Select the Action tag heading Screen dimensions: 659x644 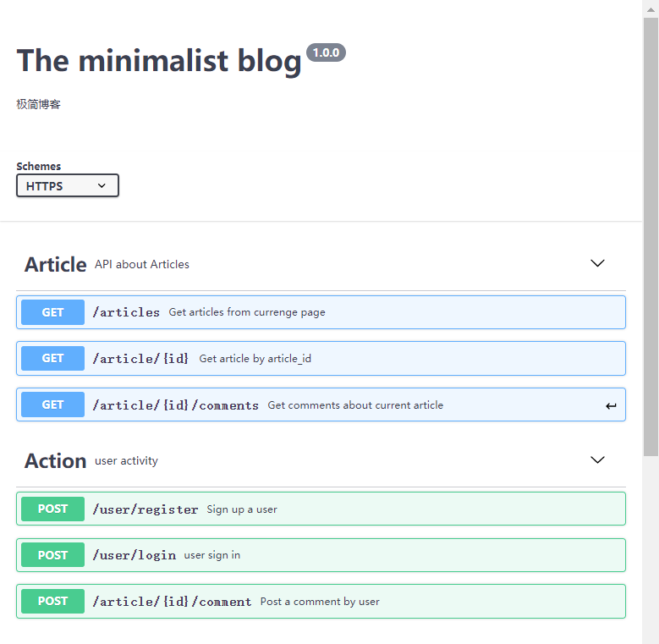click(56, 460)
